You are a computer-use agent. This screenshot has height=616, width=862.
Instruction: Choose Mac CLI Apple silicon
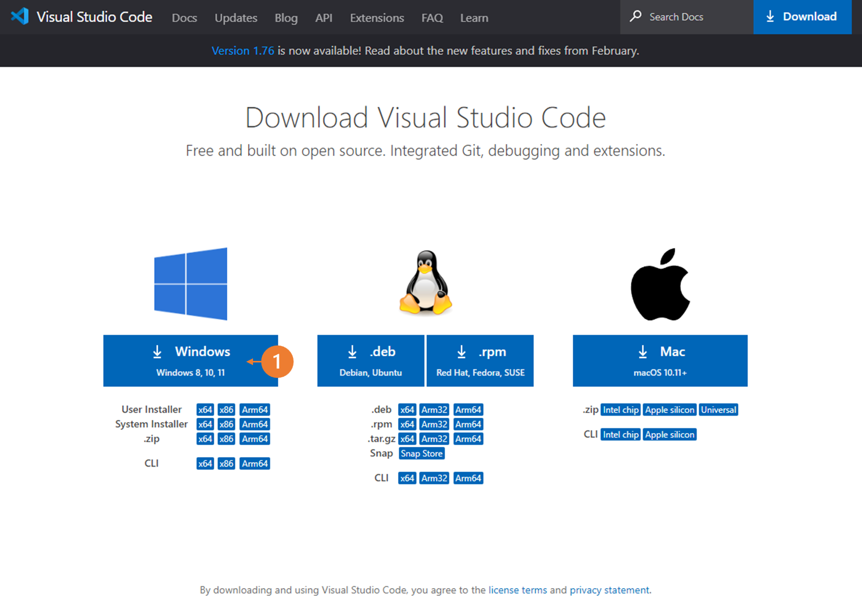669,434
